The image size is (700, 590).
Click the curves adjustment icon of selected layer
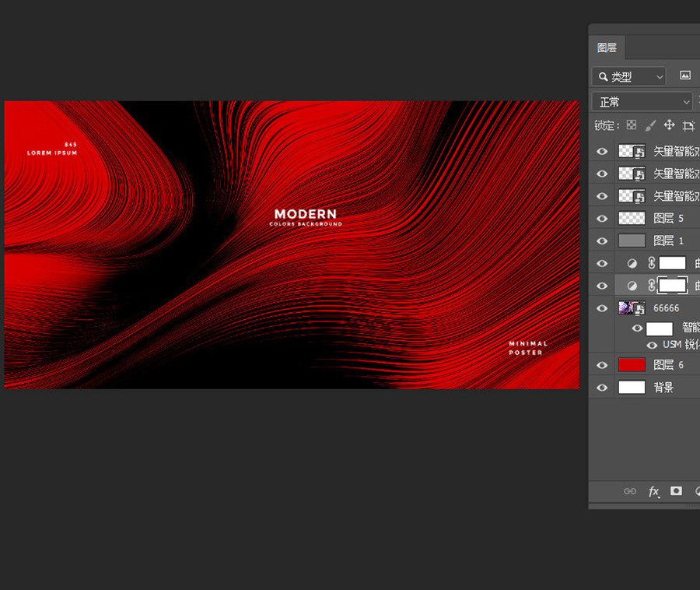pyautogui.click(x=632, y=286)
